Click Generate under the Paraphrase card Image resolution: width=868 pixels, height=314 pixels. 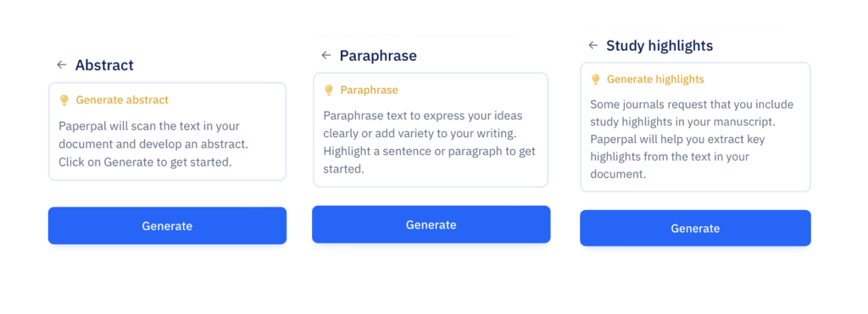[431, 224]
